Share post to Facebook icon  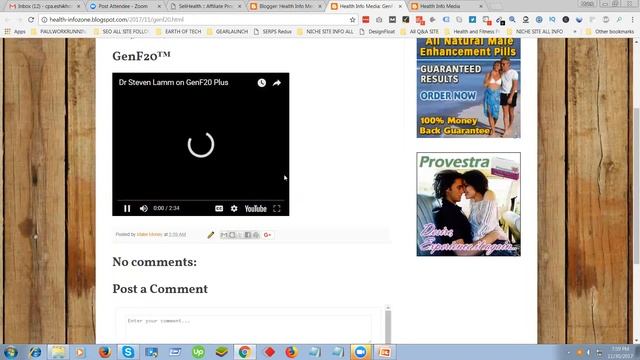click(x=248, y=235)
